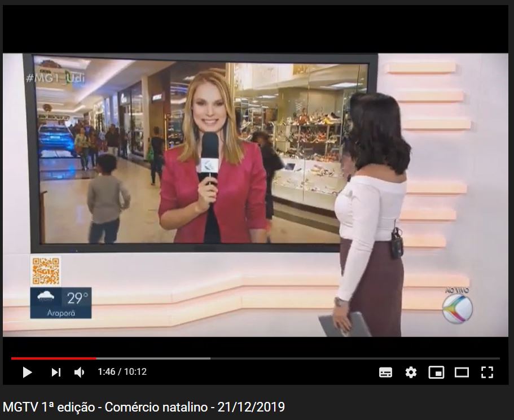Click the red played part of the progress bar

[54, 358]
